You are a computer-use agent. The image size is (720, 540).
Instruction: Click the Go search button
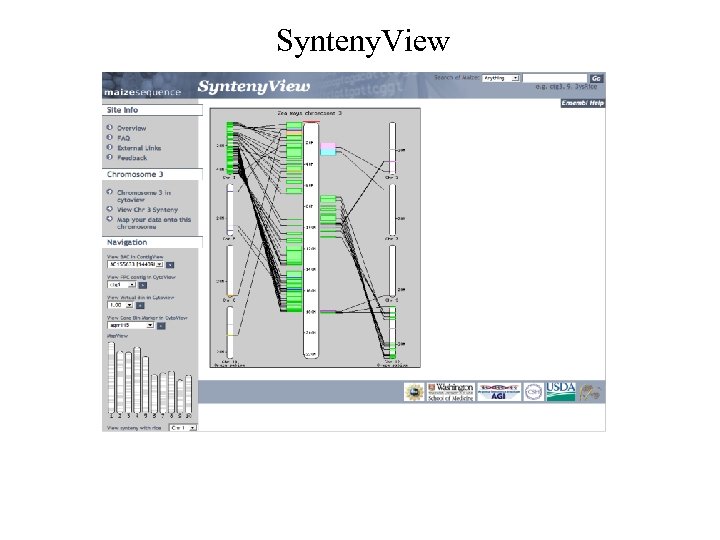(596, 79)
